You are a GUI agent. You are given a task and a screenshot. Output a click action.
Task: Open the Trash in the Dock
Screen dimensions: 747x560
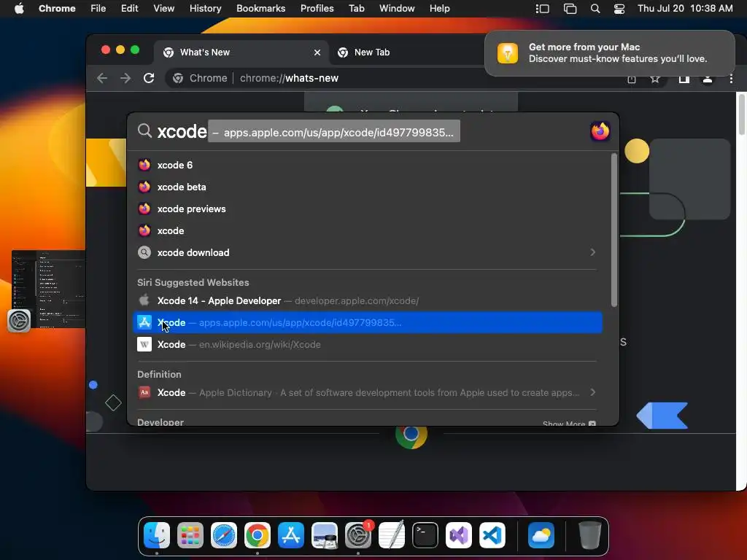tap(589, 535)
